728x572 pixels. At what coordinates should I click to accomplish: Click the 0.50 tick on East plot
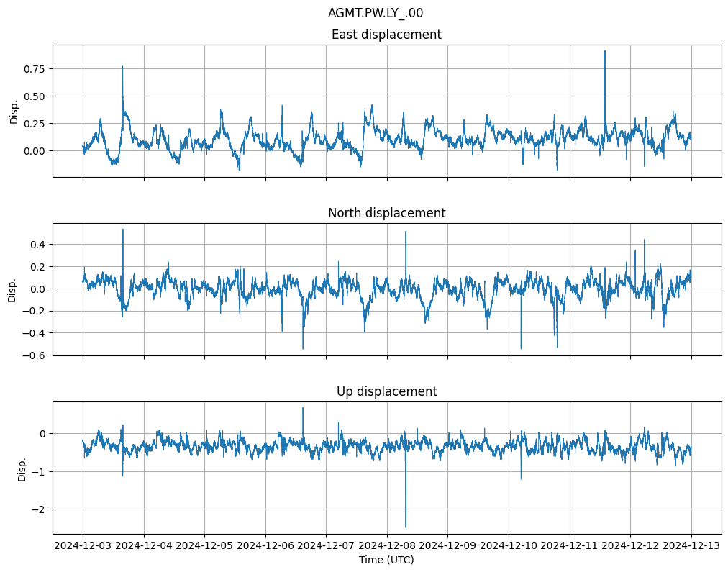pos(33,96)
